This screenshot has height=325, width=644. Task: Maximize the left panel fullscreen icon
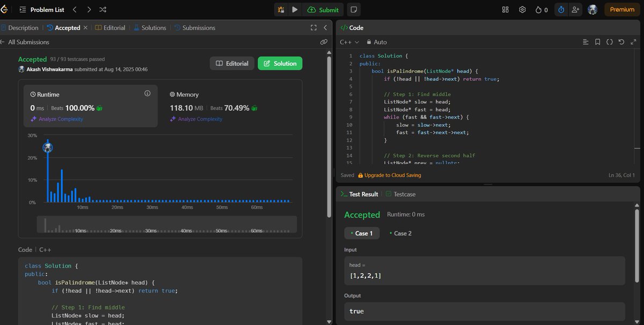pos(314,28)
